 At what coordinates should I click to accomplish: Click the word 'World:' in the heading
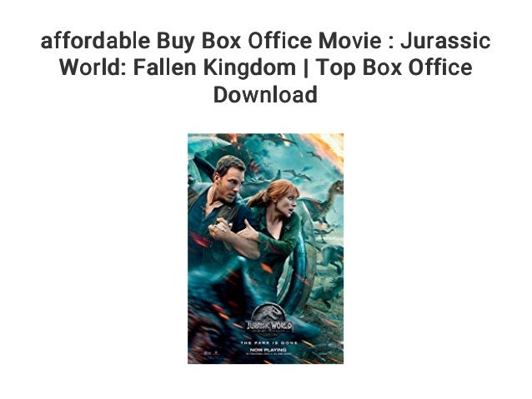94,67
